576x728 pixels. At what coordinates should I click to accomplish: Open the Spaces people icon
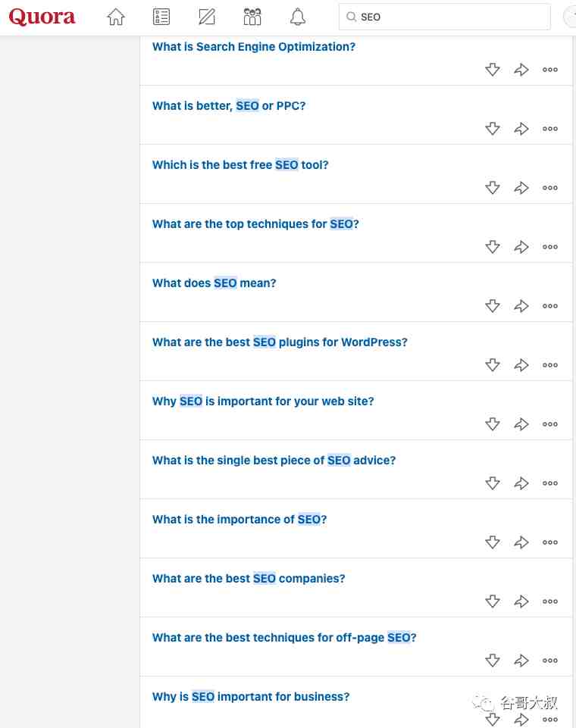pos(252,17)
